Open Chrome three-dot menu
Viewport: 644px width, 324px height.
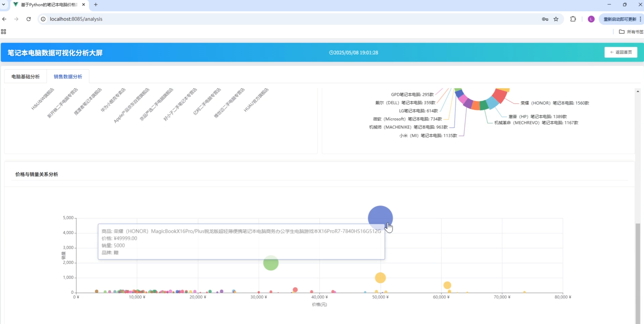click(640, 19)
